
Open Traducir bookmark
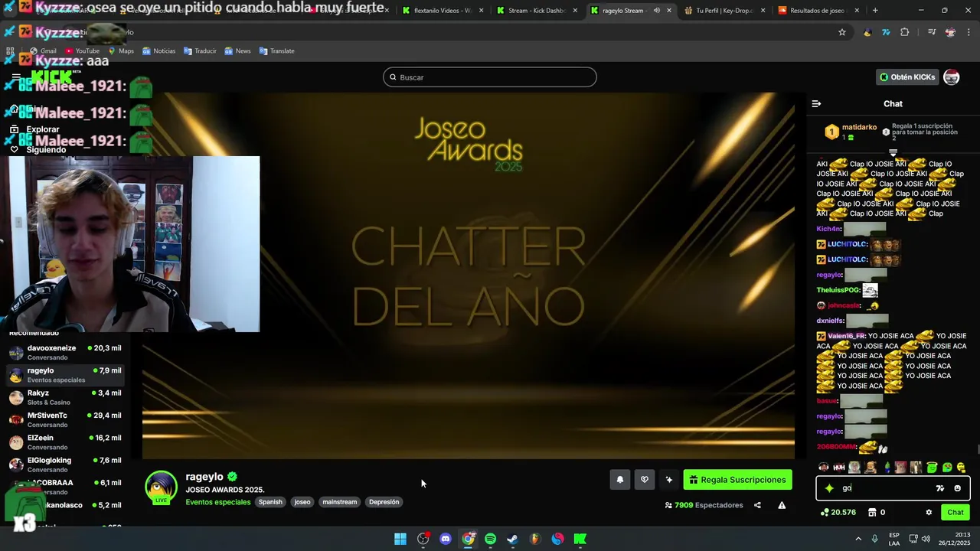[x=200, y=51]
